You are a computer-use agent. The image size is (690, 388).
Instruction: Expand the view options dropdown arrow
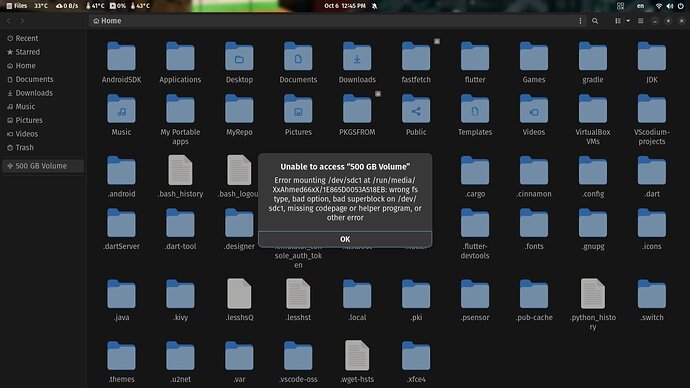(628, 21)
